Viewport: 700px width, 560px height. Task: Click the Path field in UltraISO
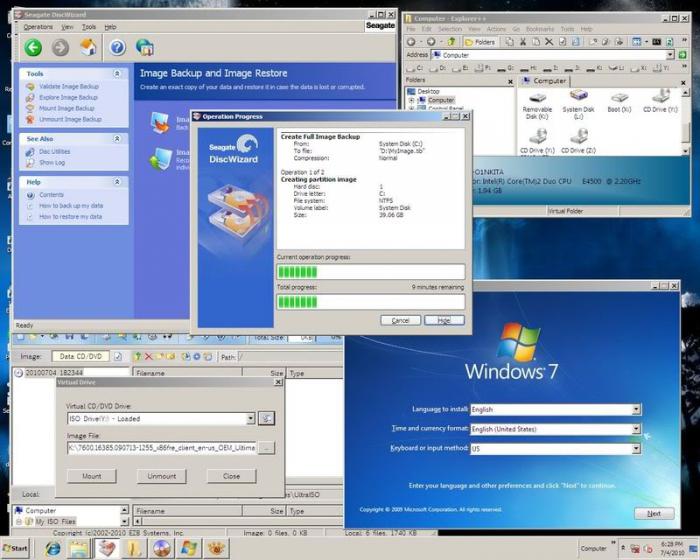click(290, 357)
